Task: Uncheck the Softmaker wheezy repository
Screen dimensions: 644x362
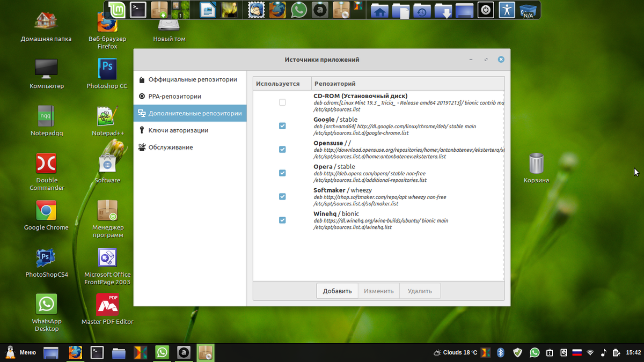Action: 282,197
